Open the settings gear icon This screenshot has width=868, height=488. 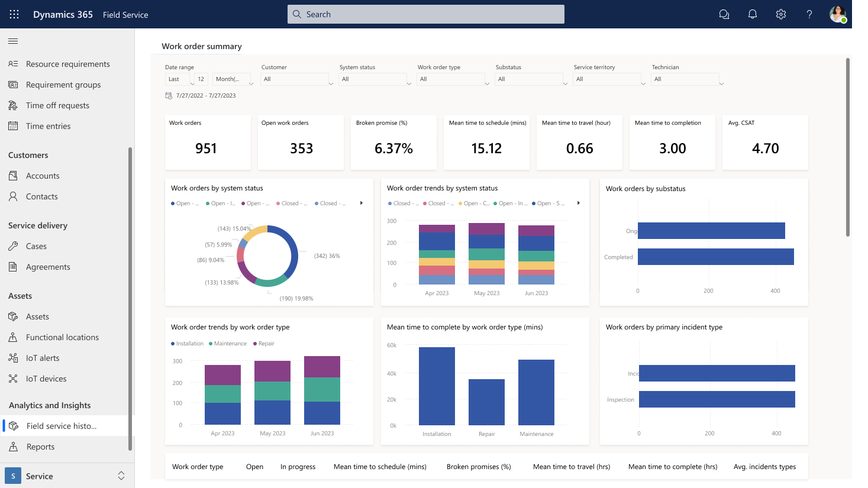[x=780, y=14]
